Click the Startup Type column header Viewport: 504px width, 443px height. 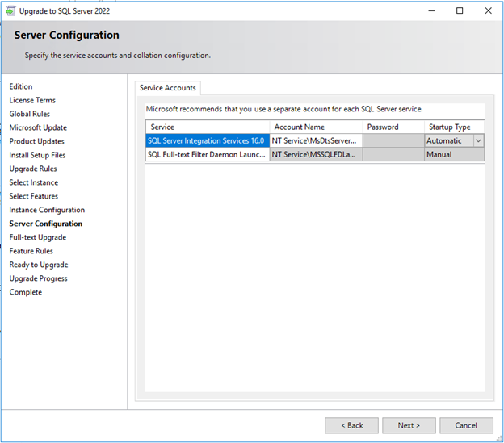point(454,127)
